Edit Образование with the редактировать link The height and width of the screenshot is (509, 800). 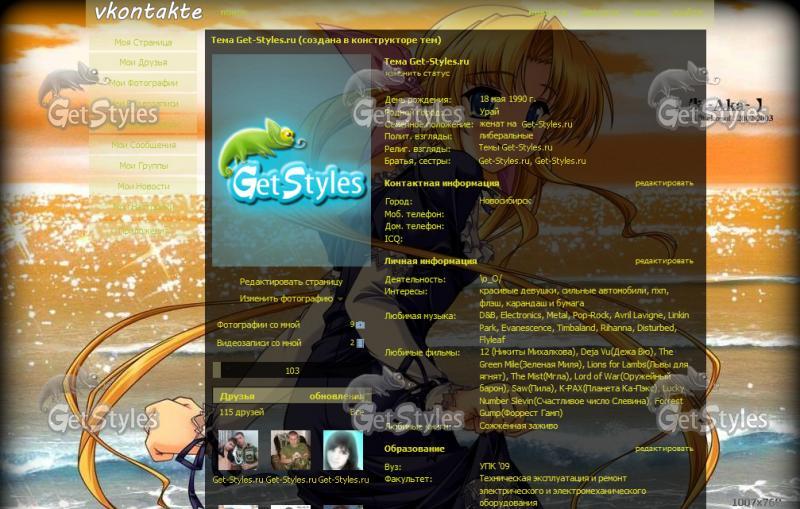[x=664, y=448]
